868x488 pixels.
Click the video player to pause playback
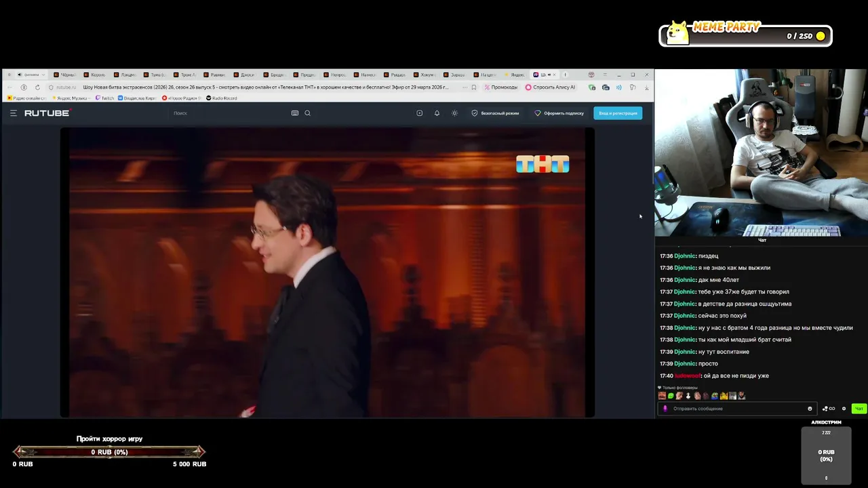tap(327, 272)
